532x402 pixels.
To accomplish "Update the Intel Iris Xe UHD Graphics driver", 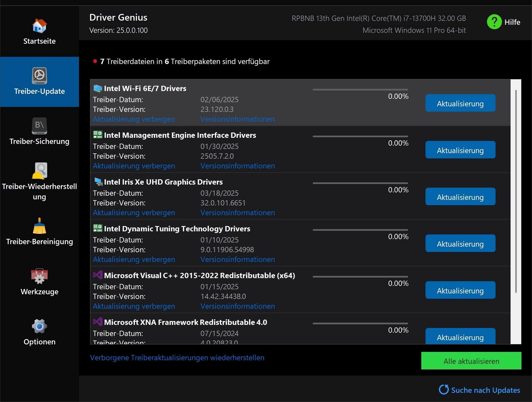I will click(460, 197).
